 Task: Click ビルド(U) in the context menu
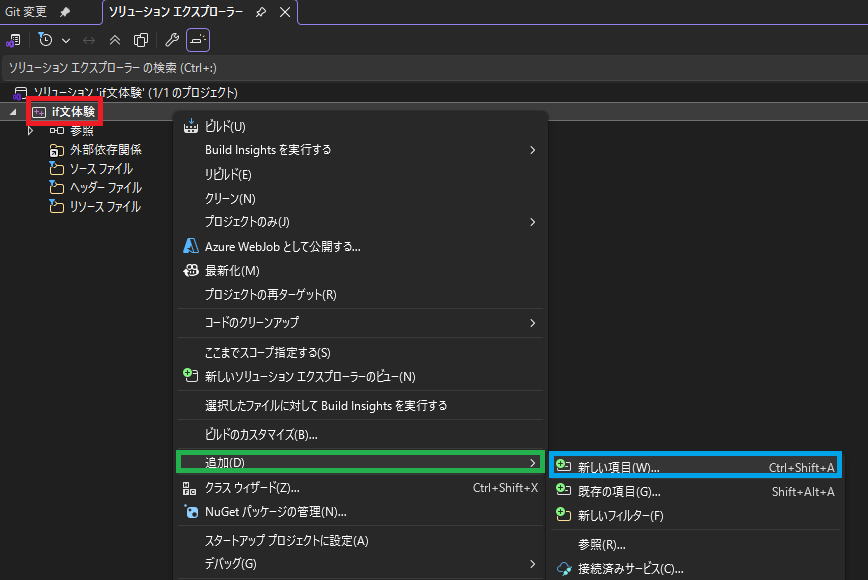pyautogui.click(x=225, y=126)
